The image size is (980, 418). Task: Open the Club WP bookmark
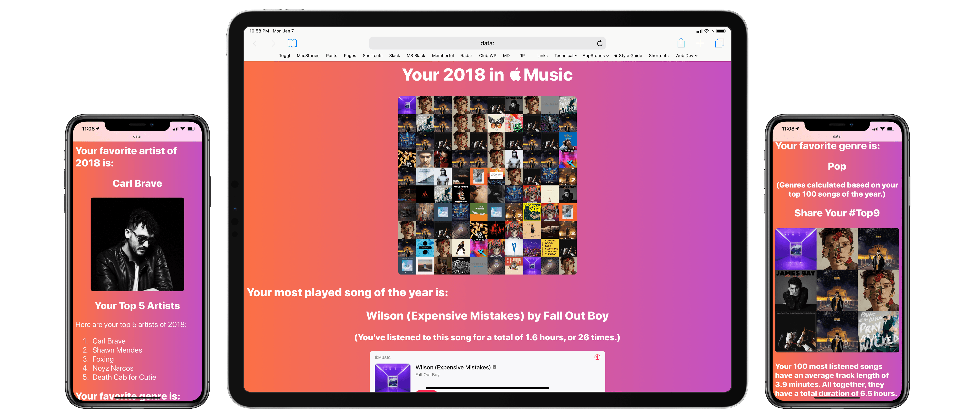(x=487, y=55)
